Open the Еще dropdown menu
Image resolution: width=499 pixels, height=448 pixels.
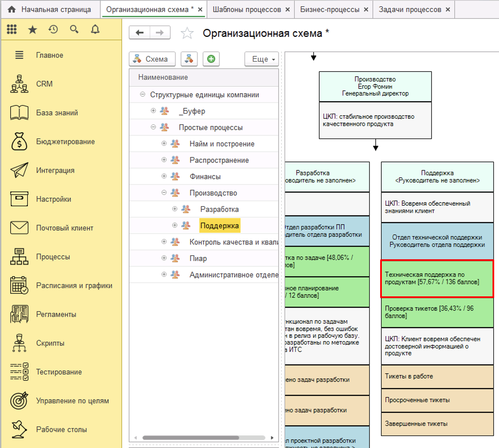(262, 59)
